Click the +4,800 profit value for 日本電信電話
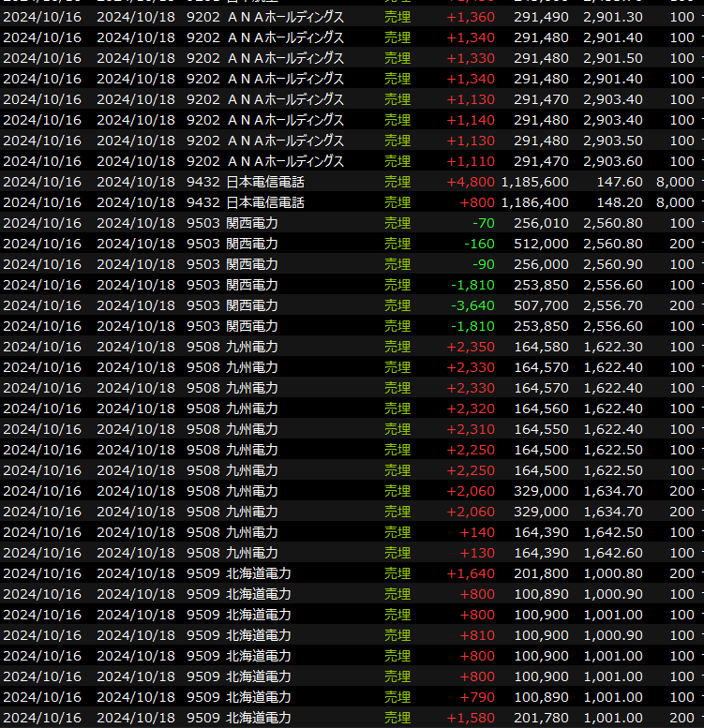704x728 pixels. (x=471, y=182)
